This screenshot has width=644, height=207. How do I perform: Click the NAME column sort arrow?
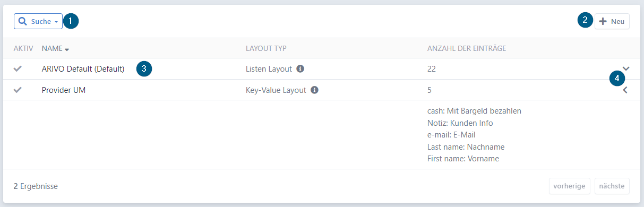pyautogui.click(x=67, y=49)
